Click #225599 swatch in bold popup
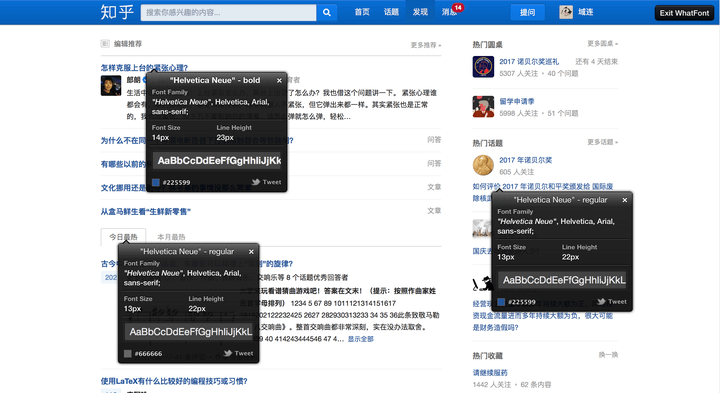Viewport: 720px width, 393px height. (x=156, y=182)
